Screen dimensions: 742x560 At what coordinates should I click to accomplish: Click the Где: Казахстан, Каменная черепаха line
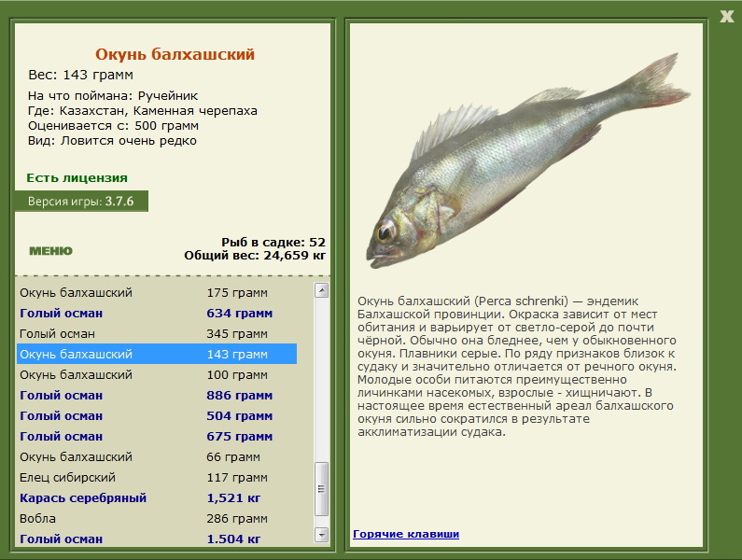143,111
